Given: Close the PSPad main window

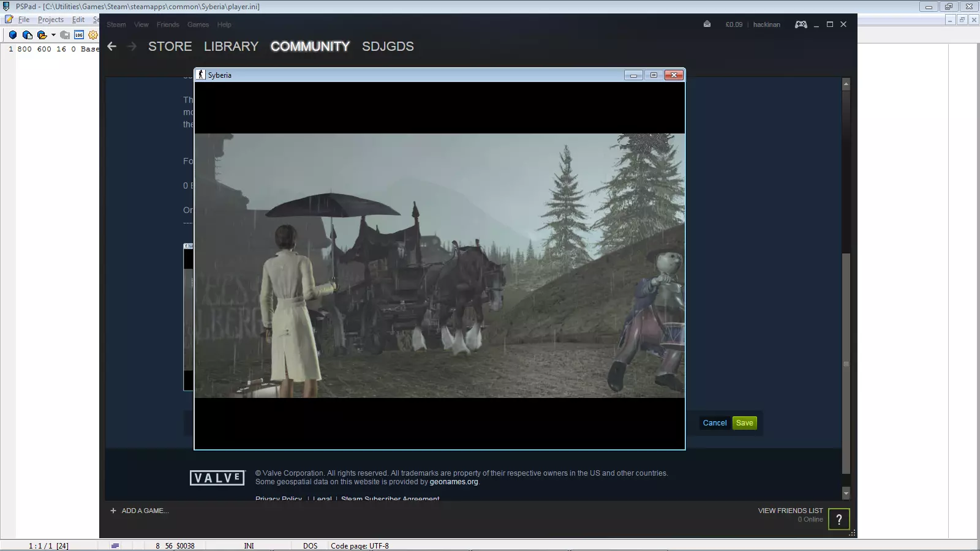Looking at the screenshot, I should click(x=969, y=7).
